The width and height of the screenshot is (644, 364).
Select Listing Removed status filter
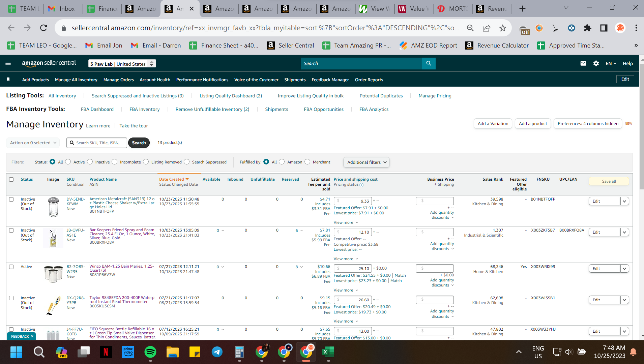pyautogui.click(x=146, y=162)
